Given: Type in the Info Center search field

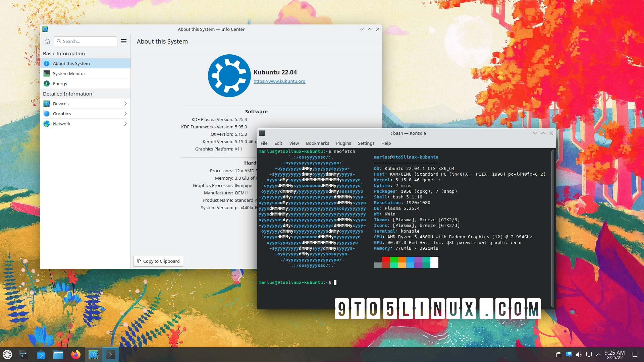Looking at the screenshot, I should point(86,41).
